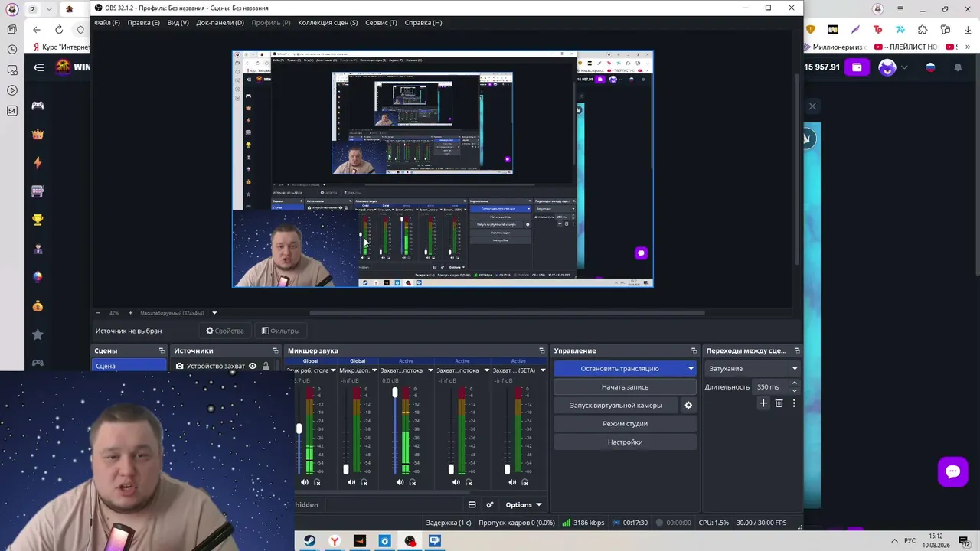Reload the page in the browser
Viewport: 980px width, 551px height.
coord(59,30)
